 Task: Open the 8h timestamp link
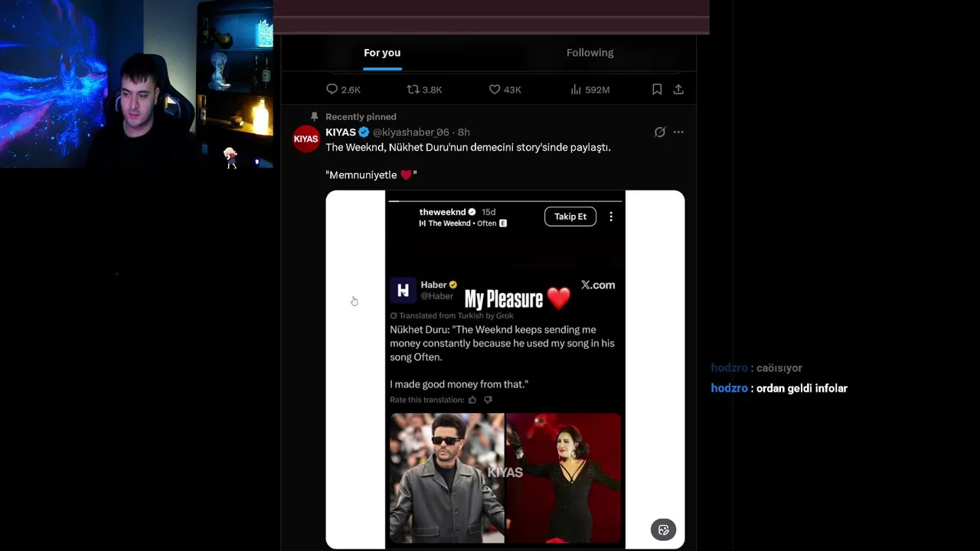[464, 132]
